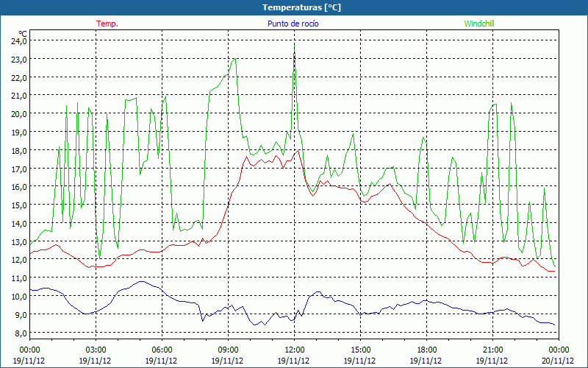Click the 19/11/12 date under 21:00

point(492,361)
